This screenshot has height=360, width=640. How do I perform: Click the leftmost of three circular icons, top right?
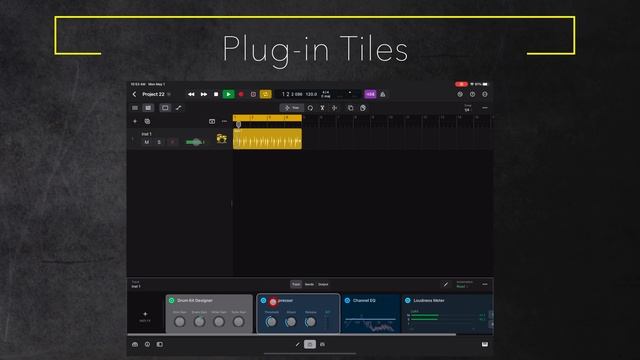pos(460,94)
